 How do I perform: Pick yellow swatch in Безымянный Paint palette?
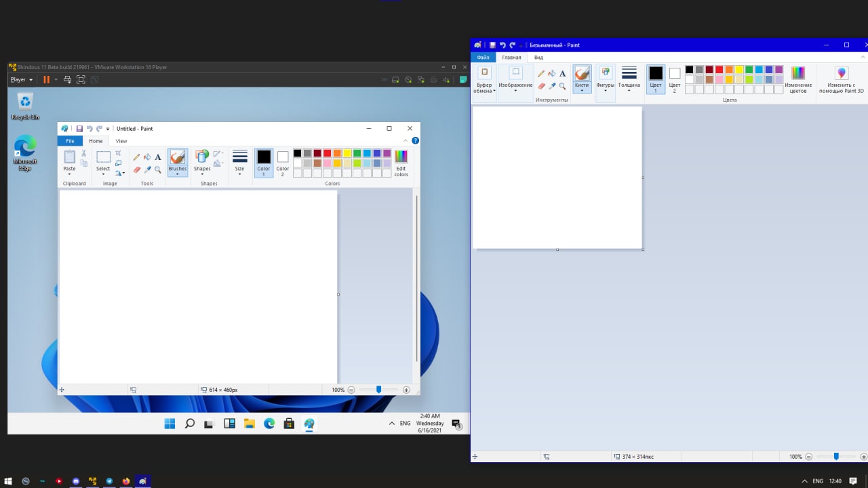coord(739,69)
